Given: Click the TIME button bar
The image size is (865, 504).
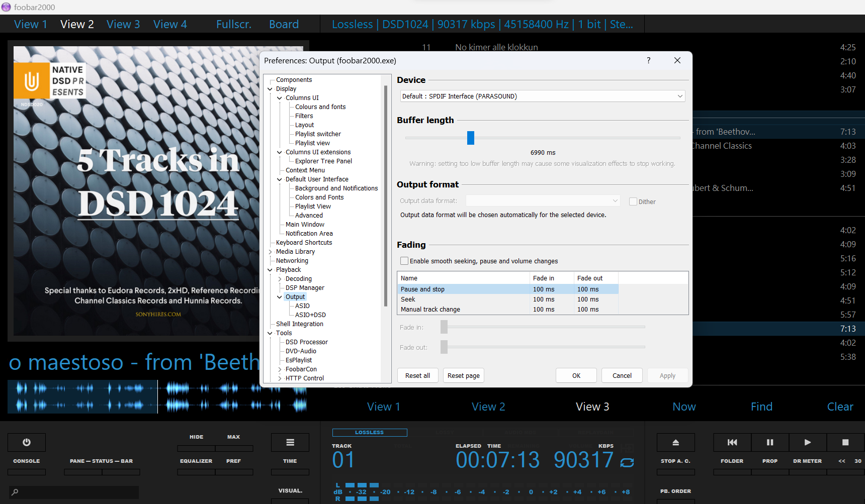Looking at the screenshot, I should 290,472.
